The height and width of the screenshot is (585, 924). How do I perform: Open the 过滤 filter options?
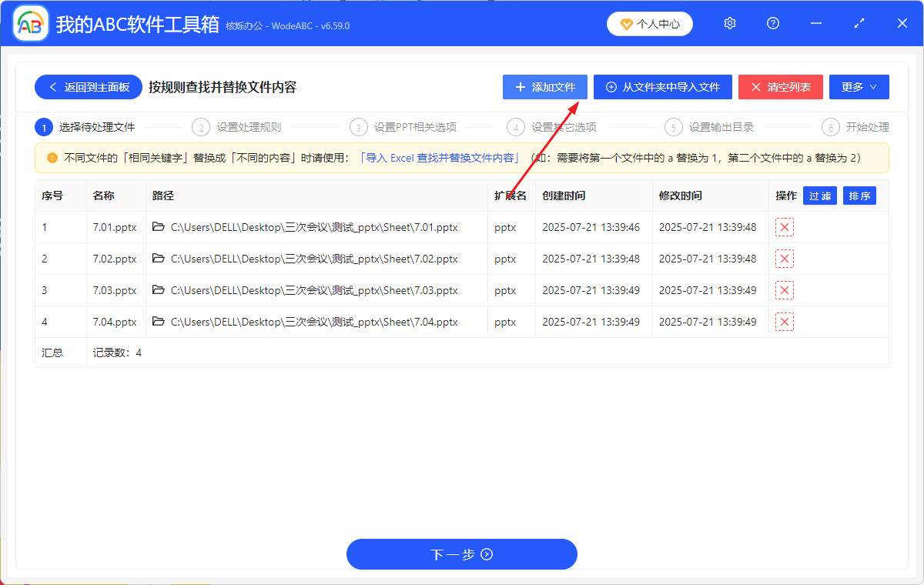[819, 196]
